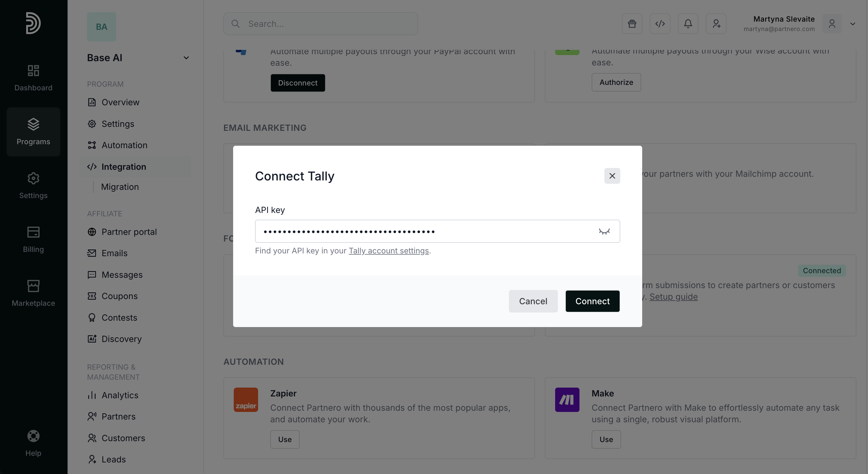Open the Tally account settings link
The height and width of the screenshot is (474, 868).
pyautogui.click(x=389, y=251)
